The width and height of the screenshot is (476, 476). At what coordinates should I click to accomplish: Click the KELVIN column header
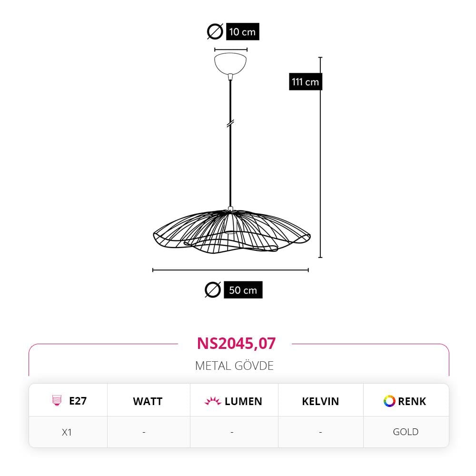point(320,401)
